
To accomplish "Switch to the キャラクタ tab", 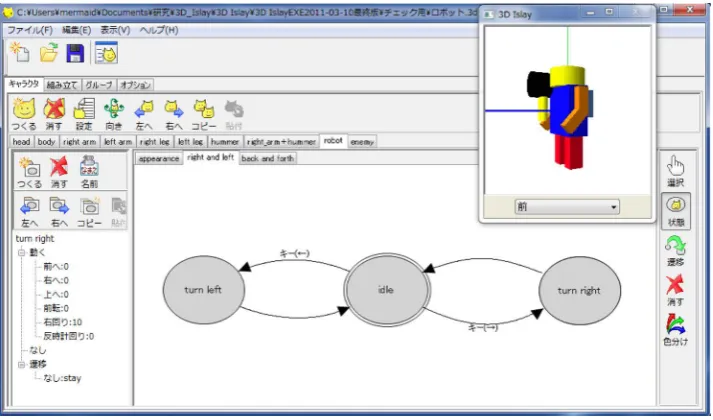I will click(x=24, y=84).
